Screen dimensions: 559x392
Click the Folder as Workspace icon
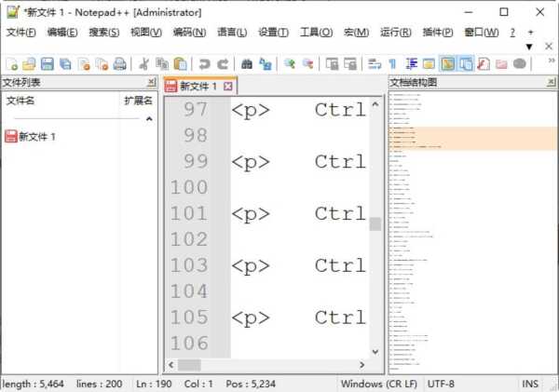(x=501, y=64)
